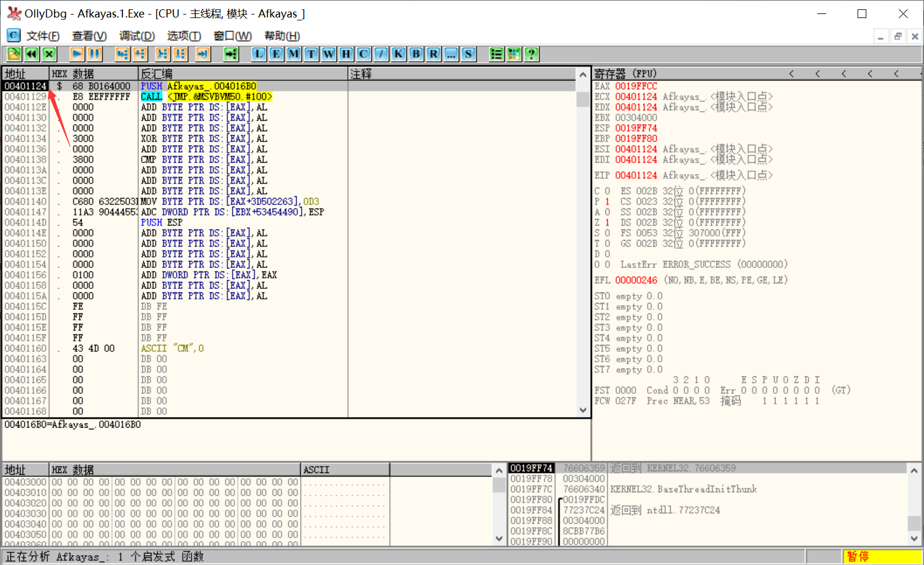Click the Go to address icon

coord(231,54)
